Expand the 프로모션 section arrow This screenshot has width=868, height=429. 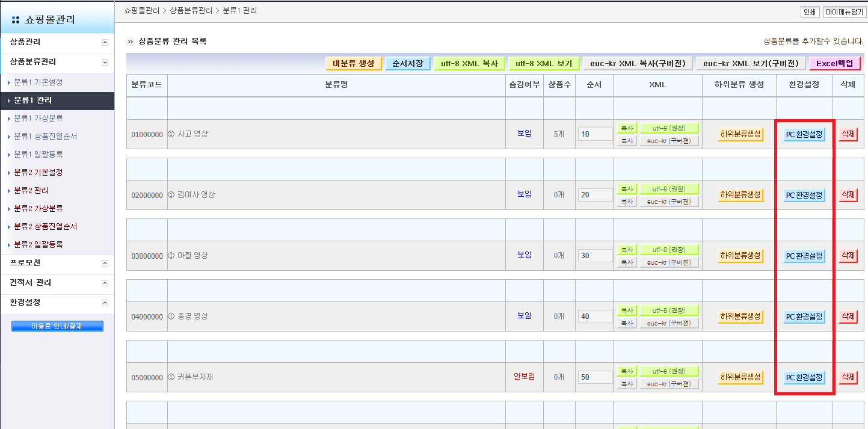click(x=105, y=264)
